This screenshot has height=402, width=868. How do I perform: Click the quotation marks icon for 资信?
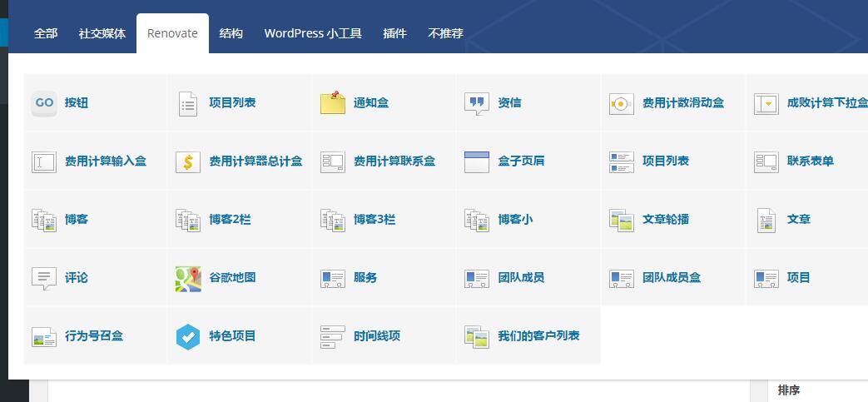(477, 103)
